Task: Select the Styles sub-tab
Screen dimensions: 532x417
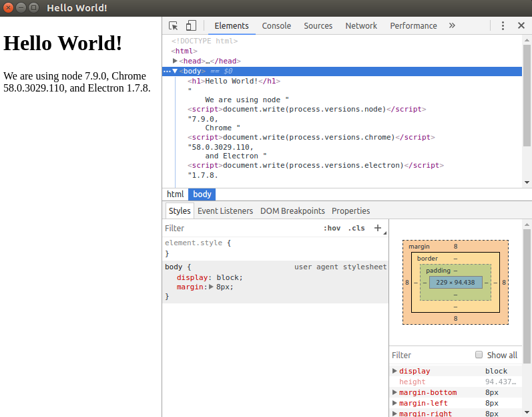Action: [180, 211]
